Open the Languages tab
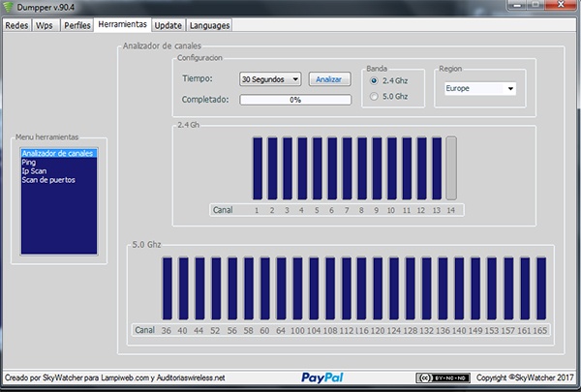The width and height of the screenshot is (581, 392). [x=209, y=25]
